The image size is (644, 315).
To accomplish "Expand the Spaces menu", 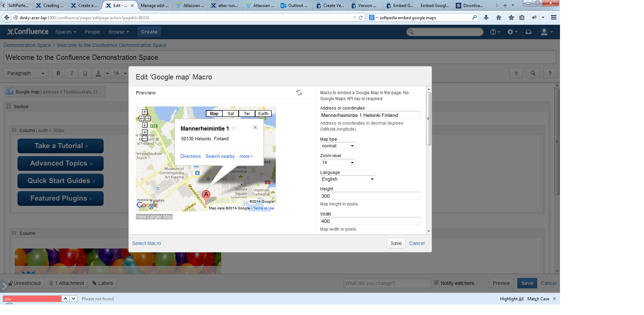I will point(66,32).
